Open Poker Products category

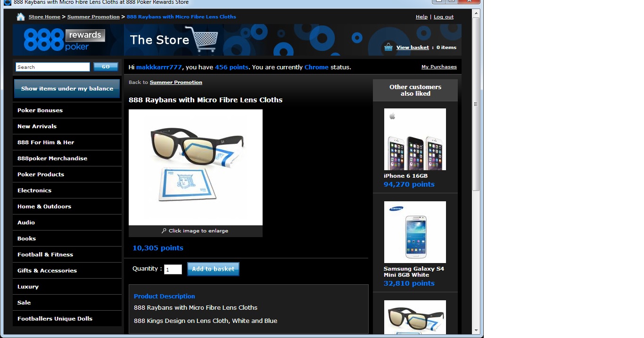(x=67, y=174)
